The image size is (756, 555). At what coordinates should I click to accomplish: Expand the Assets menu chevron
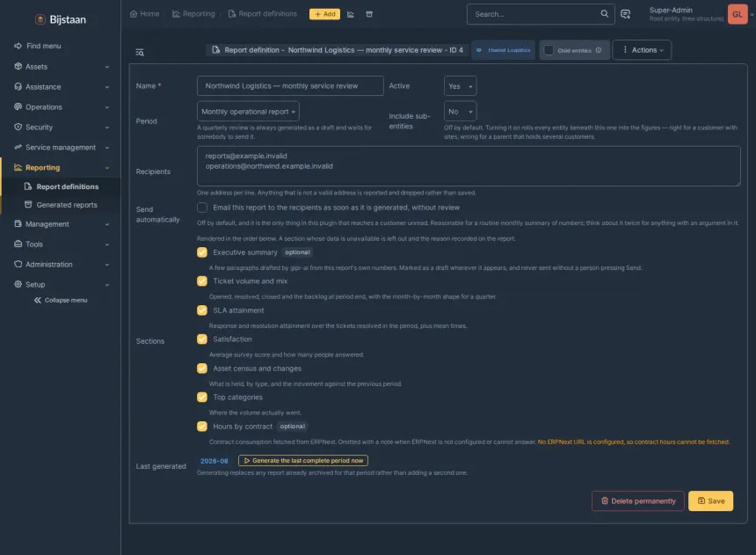pyautogui.click(x=107, y=67)
